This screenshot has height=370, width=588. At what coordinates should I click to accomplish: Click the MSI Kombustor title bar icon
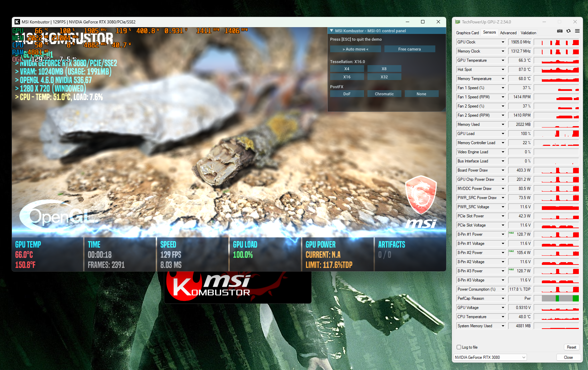17,22
